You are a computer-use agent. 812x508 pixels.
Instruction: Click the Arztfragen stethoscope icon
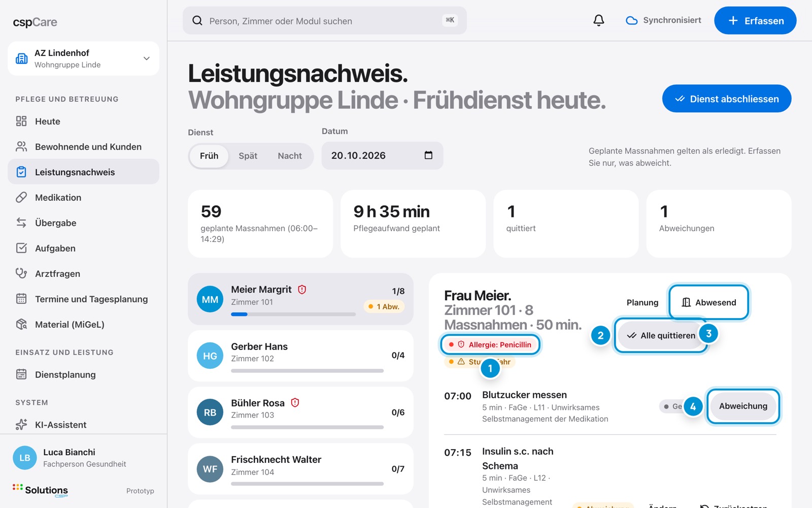tap(21, 273)
